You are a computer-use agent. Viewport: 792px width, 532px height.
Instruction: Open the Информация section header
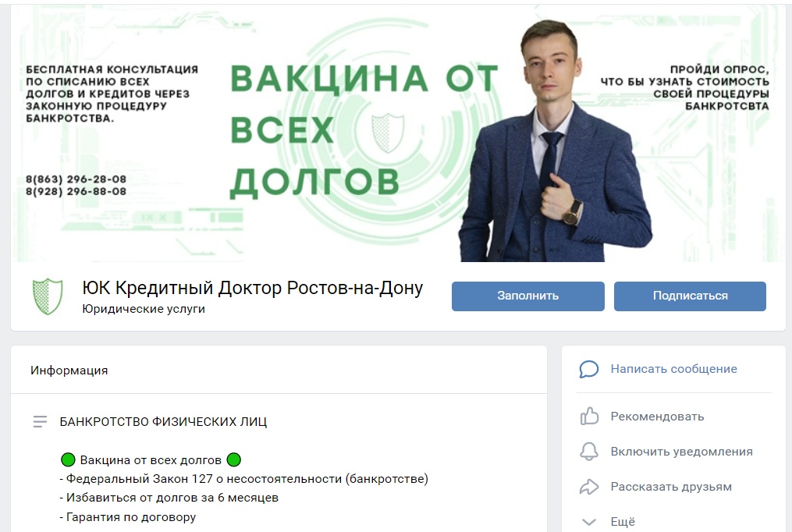pyautogui.click(x=69, y=370)
